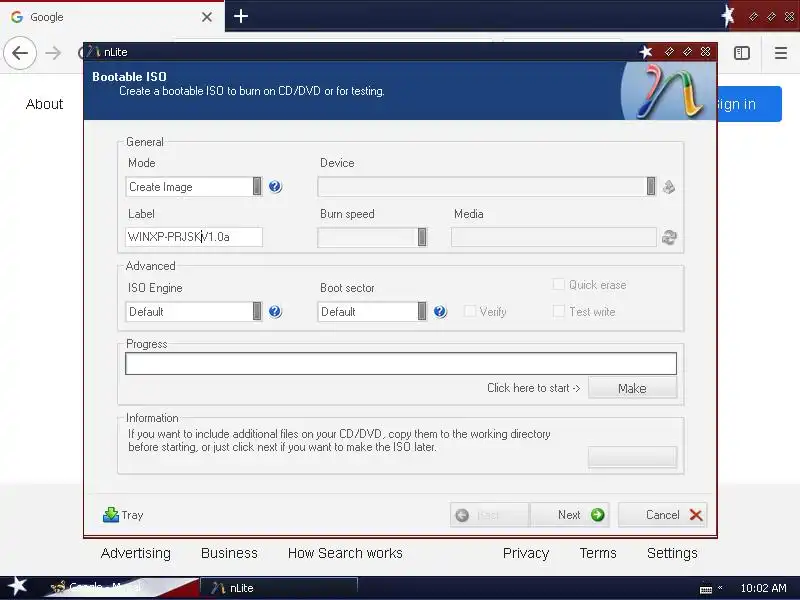Click the Media field

[x=554, y=237]
